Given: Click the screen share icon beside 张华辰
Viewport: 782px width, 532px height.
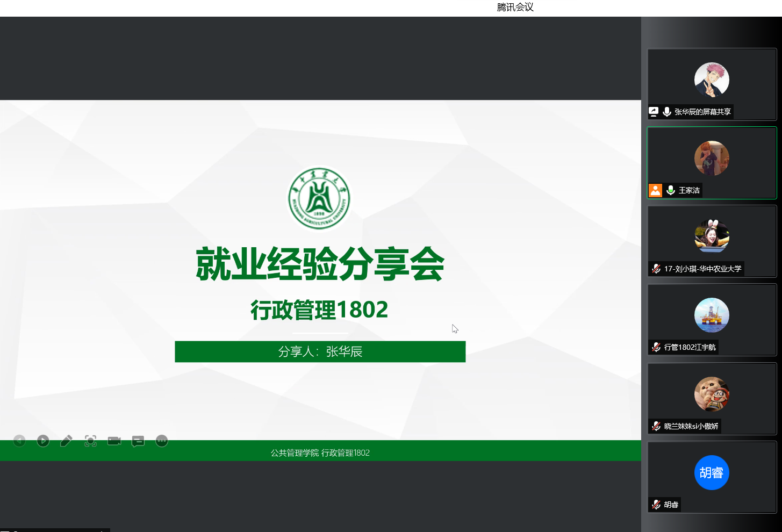Looking at the screenshot, I should [x=654, y=112].
